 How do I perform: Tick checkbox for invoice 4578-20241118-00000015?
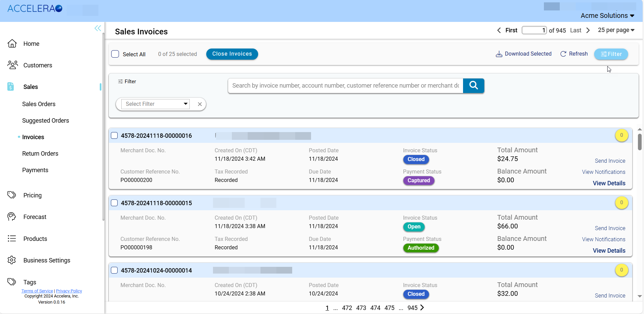[x=115, y=203]
